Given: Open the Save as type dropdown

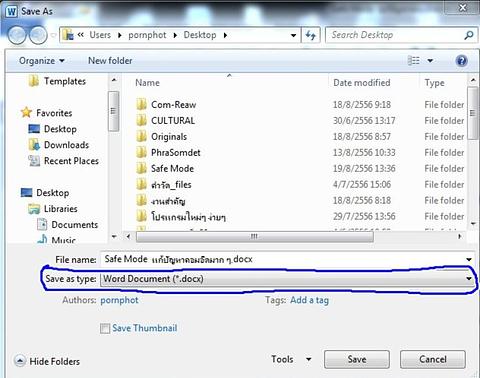Looking at the screenshot, I should click(287, 279).
